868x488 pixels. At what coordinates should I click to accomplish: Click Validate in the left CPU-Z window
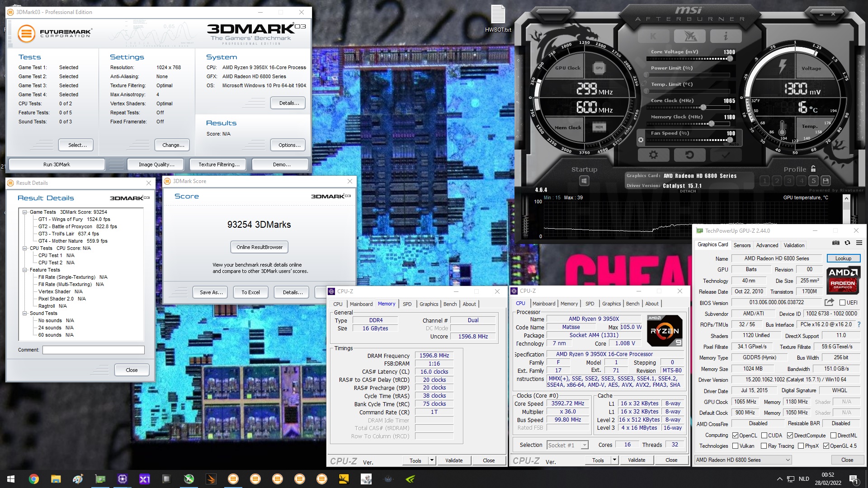454,460
